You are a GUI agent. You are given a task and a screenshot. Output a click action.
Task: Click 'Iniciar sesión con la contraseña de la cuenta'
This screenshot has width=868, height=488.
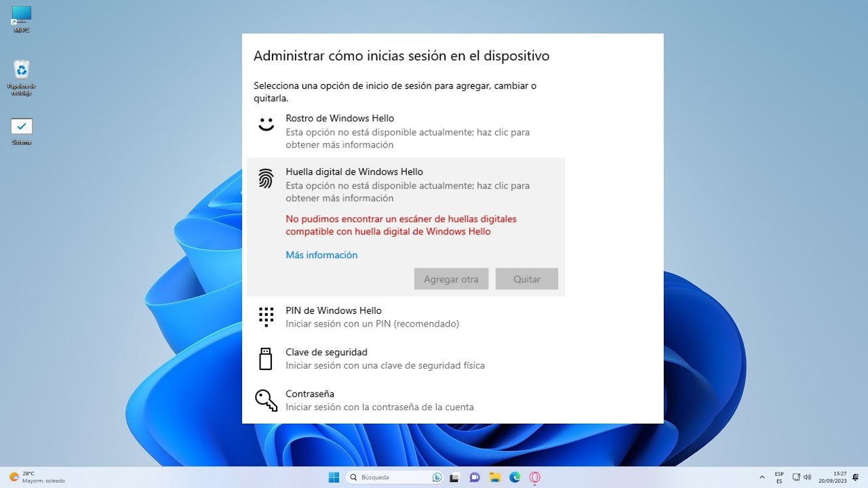point(380,407)
